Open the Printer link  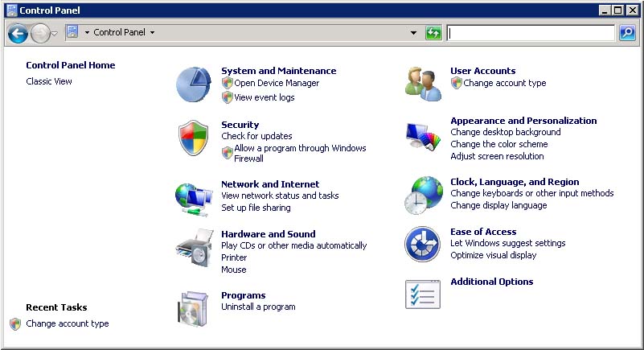(x=234, y=257)
